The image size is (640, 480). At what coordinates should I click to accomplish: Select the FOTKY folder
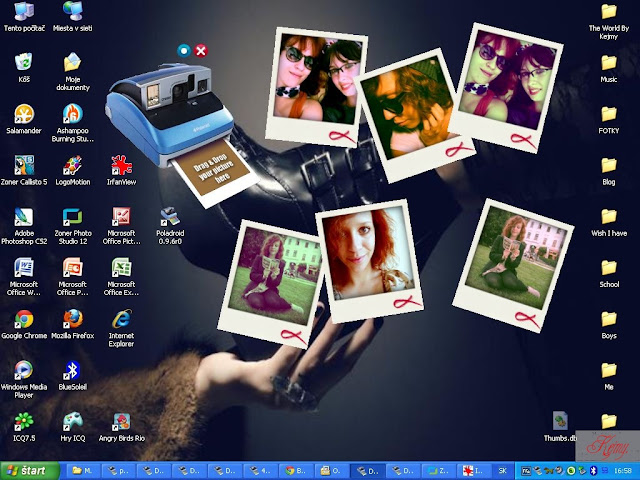pyautogui.click(x=609, y=120)
